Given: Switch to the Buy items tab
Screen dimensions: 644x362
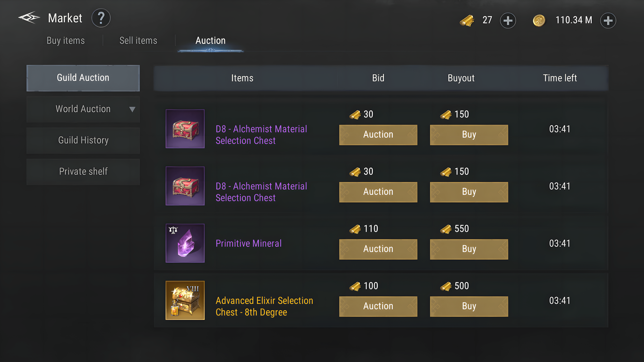Looking at the screenshot, I should (x=66, y=40).
